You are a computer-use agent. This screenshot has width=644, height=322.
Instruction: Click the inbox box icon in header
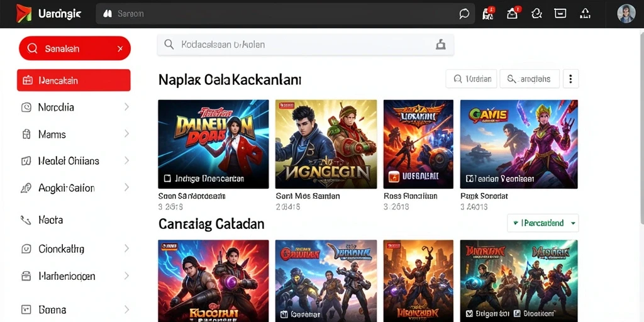tap(560, 13)
